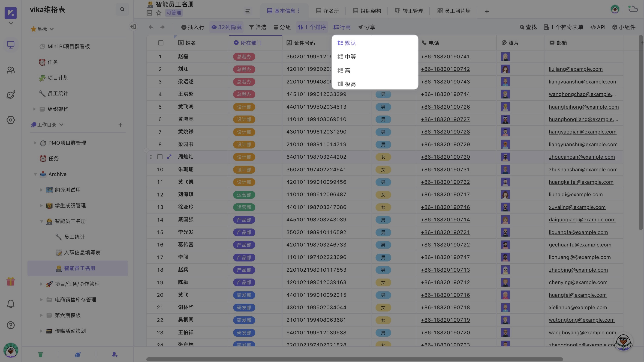Collapse the 工作目录 section chevron

(x=61, y=125)
